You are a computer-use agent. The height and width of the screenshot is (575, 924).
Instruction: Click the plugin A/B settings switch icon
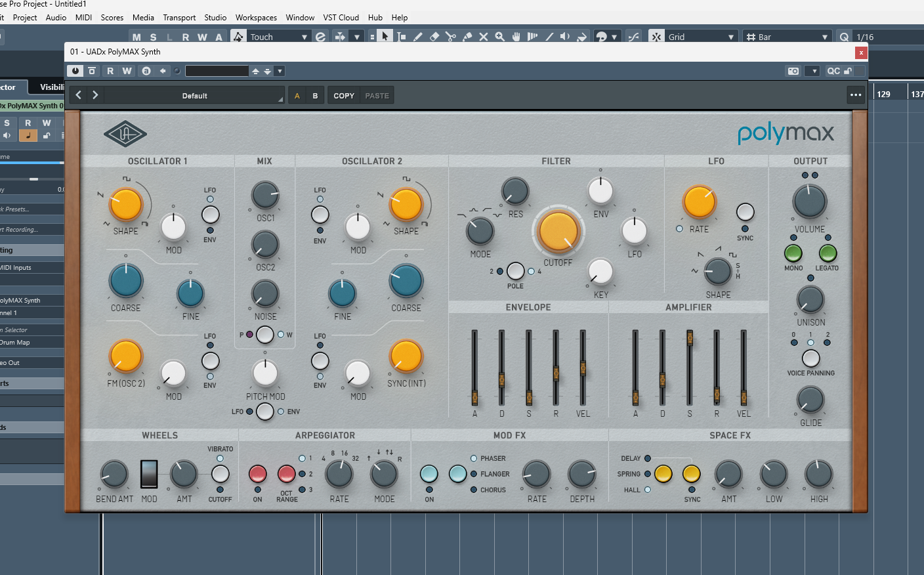coord(146,71)
